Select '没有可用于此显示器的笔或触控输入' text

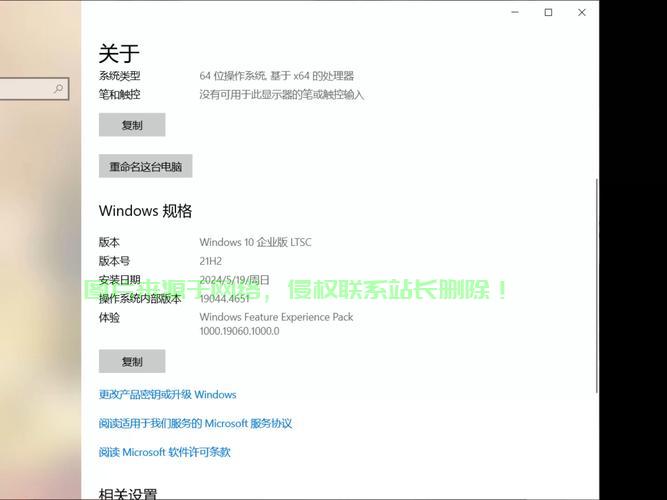click(282, 94)
